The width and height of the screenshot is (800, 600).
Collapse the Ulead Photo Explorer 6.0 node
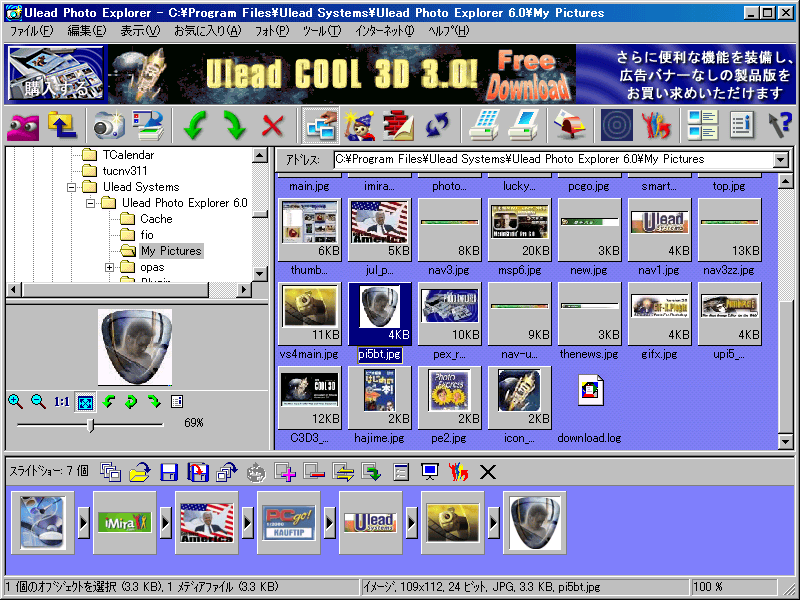point(90,203)
